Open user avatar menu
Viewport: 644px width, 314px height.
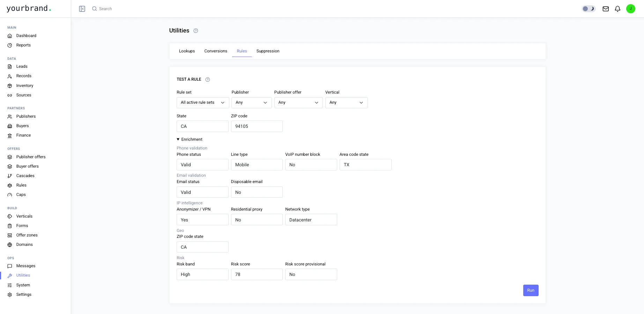(x=630, y=9)
